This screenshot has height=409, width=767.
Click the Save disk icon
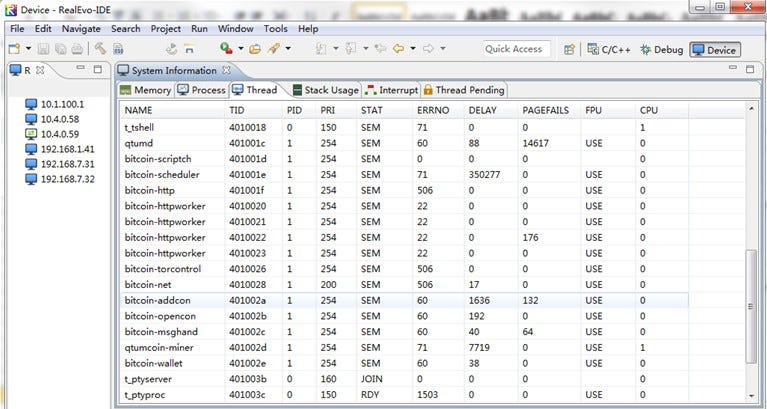(44, 49)
